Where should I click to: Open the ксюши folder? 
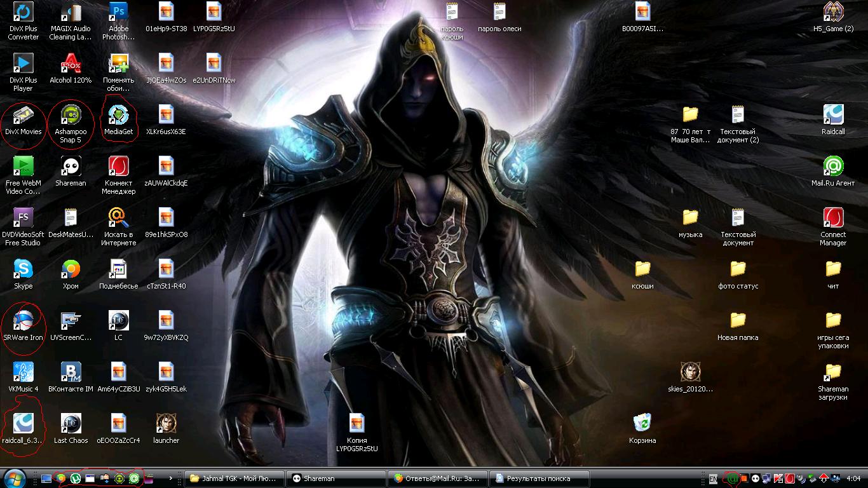point(642,274)
